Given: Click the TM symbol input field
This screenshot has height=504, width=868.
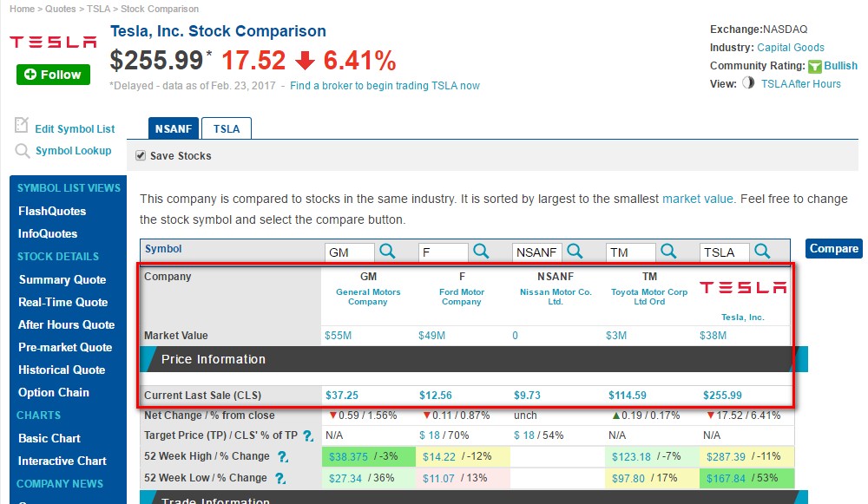Looking at the screenshot, I should (630, 252).
